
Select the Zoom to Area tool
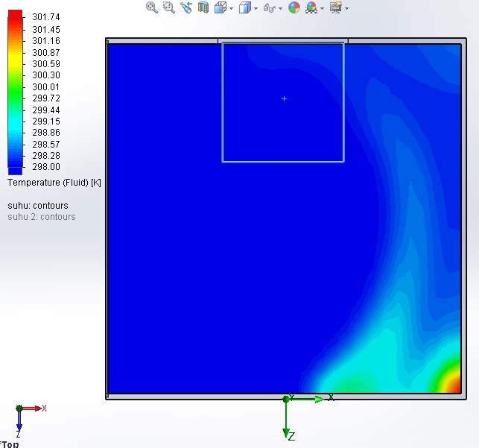tap(169, 7)
